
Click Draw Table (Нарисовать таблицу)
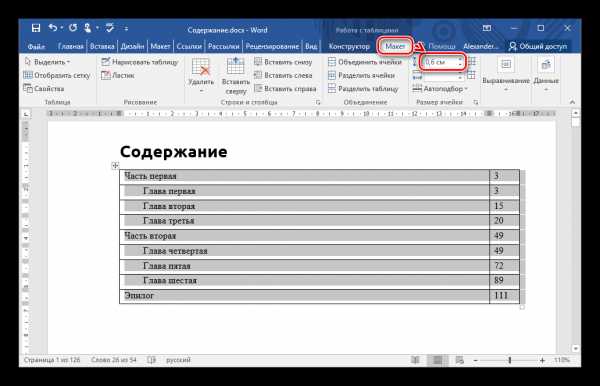point(140,62)
